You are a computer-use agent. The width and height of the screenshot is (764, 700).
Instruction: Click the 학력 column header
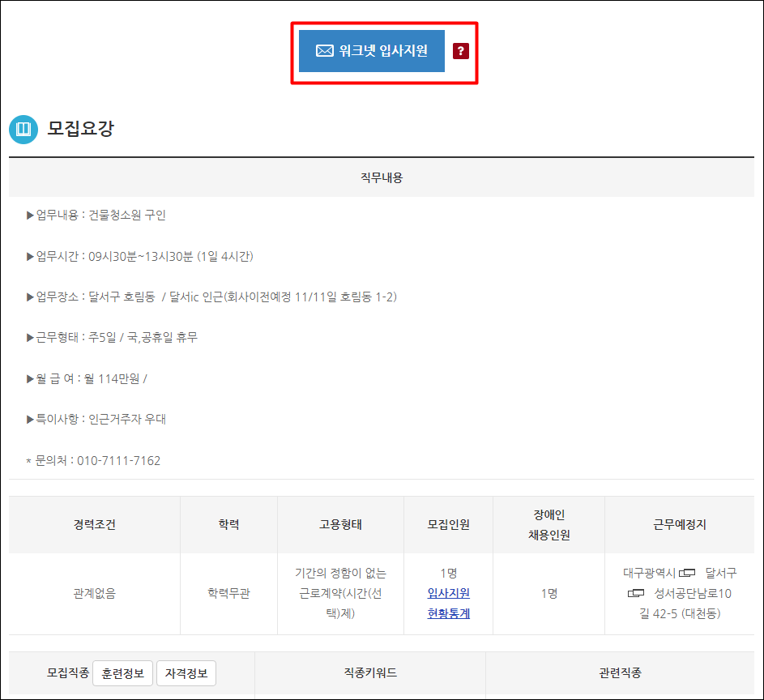point(229,525)
